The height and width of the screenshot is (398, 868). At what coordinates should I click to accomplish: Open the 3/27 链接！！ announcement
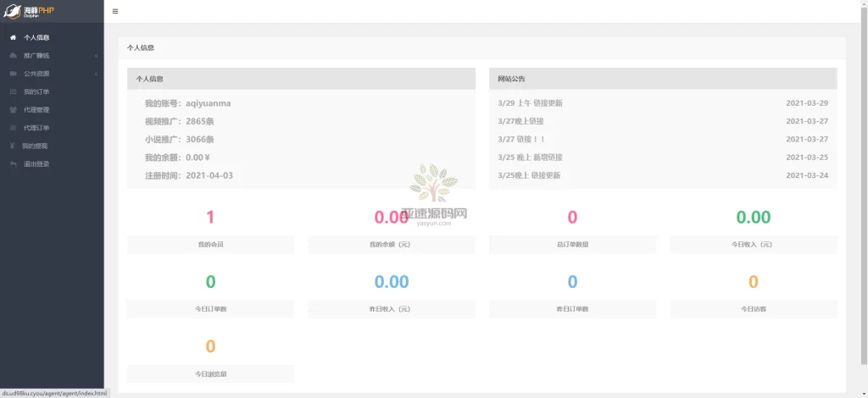[521, 139]
